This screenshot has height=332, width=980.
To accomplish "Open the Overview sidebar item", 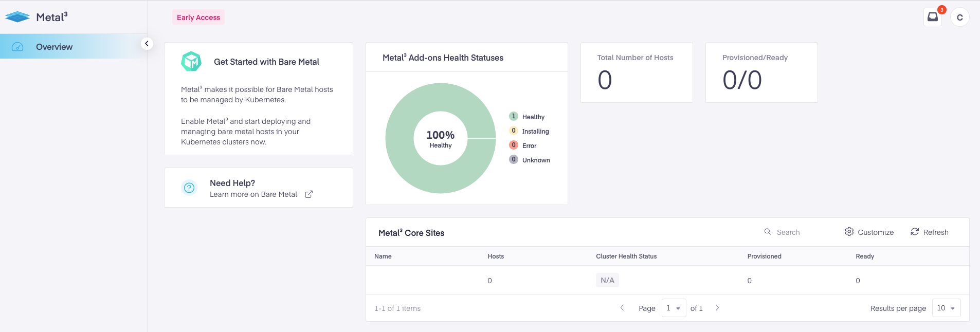I will 74,46.
